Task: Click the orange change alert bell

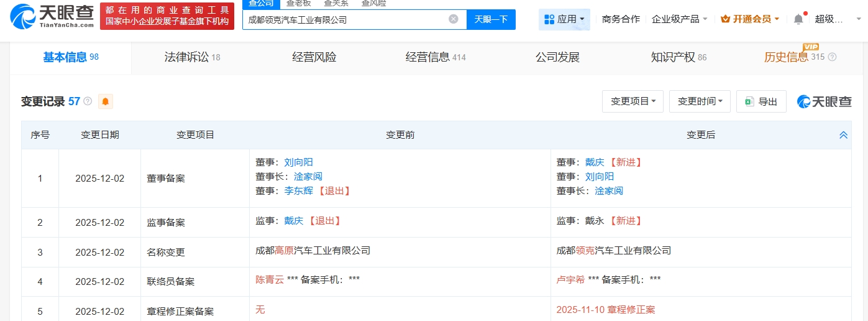Action: tap(105, 101)
